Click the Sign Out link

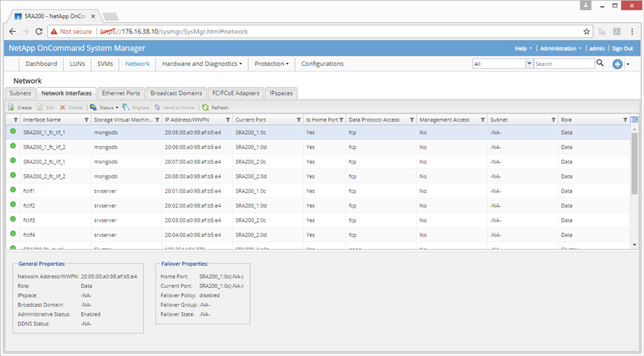[622, 48]
